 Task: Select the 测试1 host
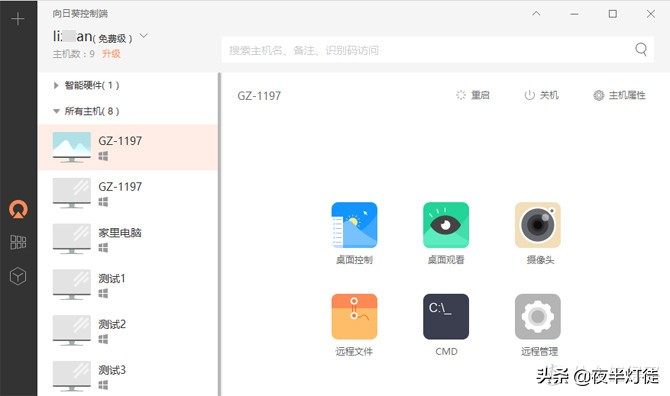(128, 285)
